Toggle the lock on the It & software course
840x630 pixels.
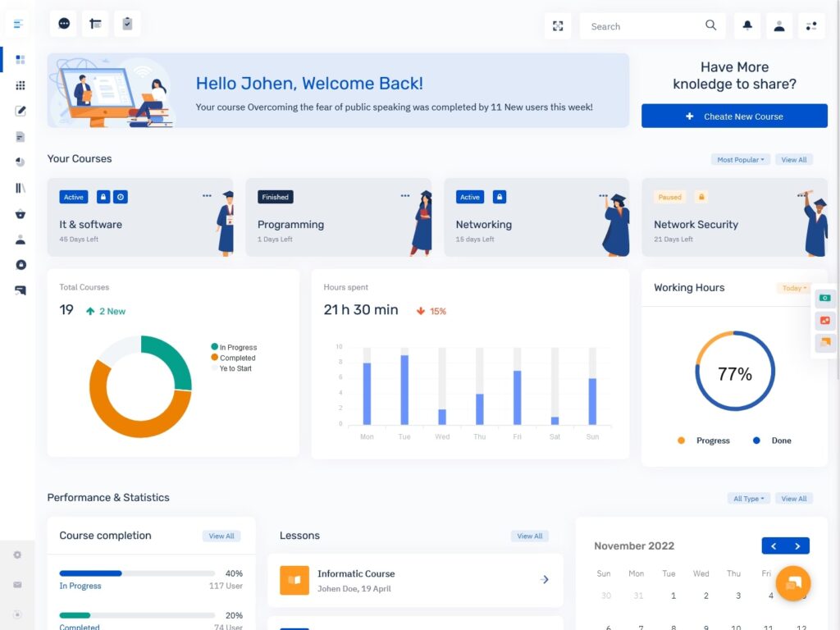[x=103, y=197]
